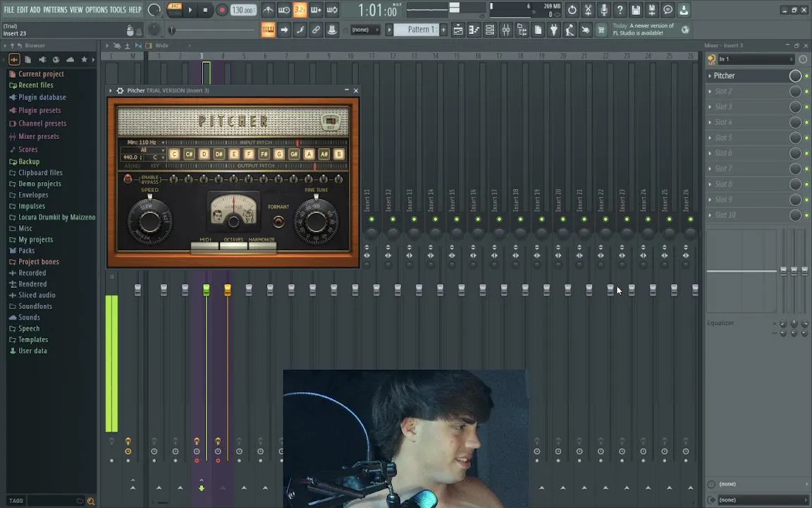This screenshot has width=812, height=508.
Task: Toggle the C note in Pitcher
Action: [x=174, y=154]
